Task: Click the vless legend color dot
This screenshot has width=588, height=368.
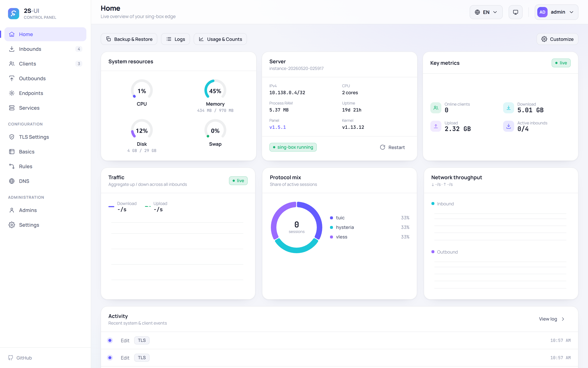Action: coord(331,237)
